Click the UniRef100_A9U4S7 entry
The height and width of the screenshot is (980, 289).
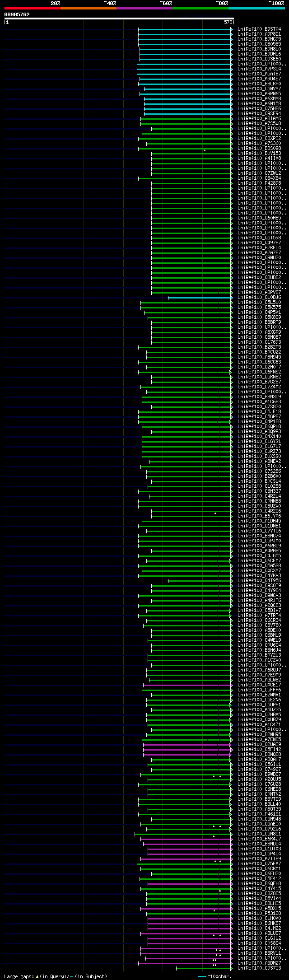(259, 79)
